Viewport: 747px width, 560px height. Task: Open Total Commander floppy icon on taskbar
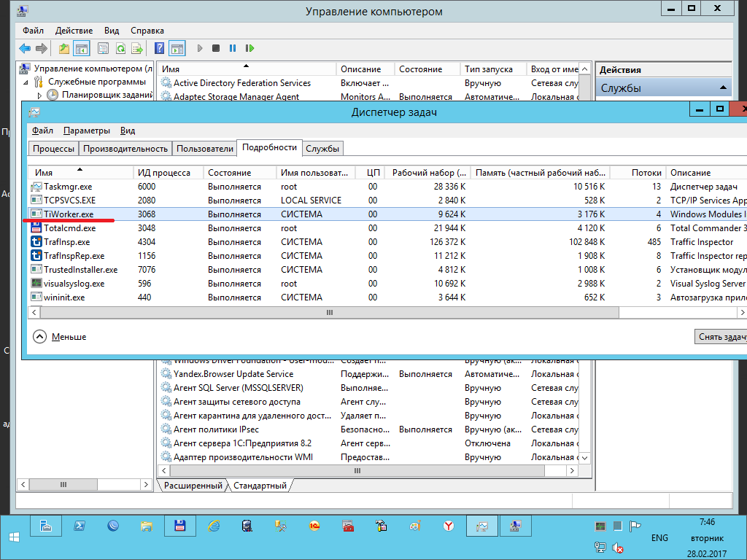[179, 526]
